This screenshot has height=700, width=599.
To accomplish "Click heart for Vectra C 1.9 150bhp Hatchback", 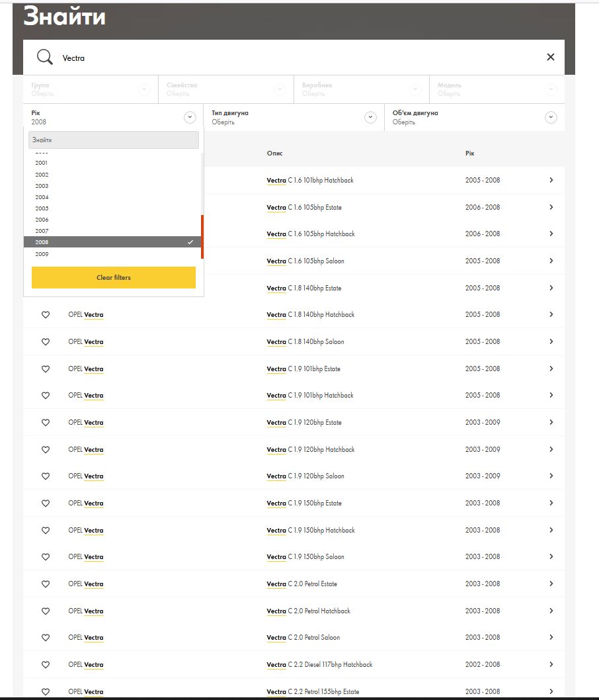I will (x=46, y=531).
